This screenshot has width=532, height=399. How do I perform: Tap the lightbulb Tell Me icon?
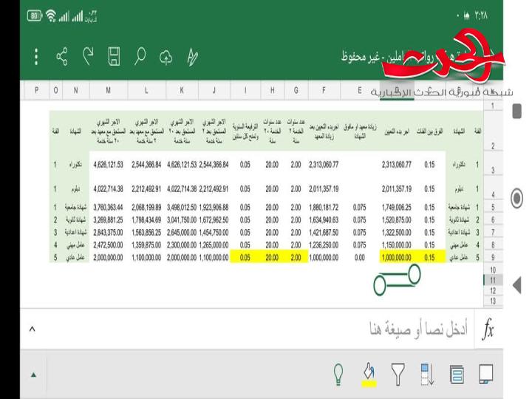click(338, 375)
